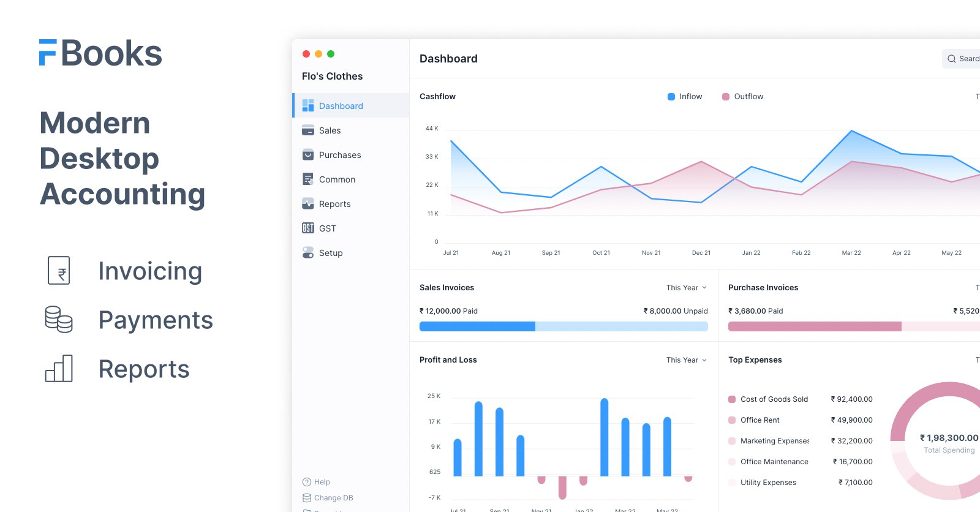Open Sales Invoices This Year dropdown
Viewport: 980px width, 512px height.
tap(687, 288)
